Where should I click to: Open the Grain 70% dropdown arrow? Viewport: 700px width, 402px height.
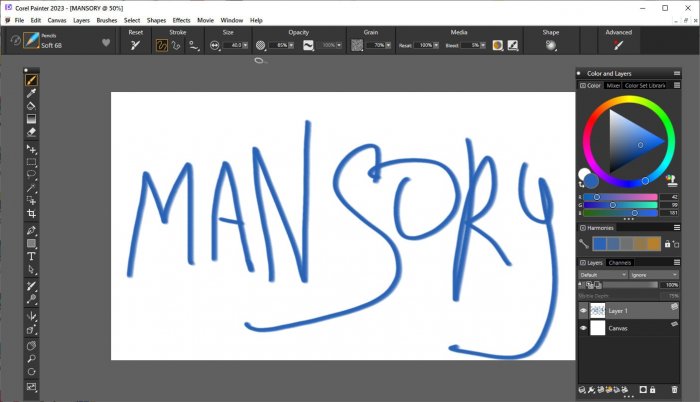coord(388,45)
